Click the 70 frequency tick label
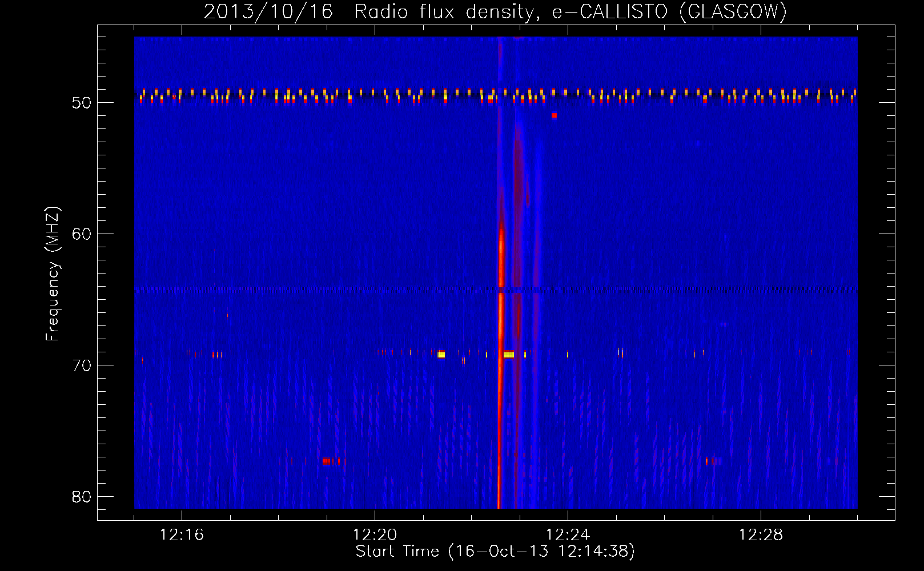 [82, 365]
